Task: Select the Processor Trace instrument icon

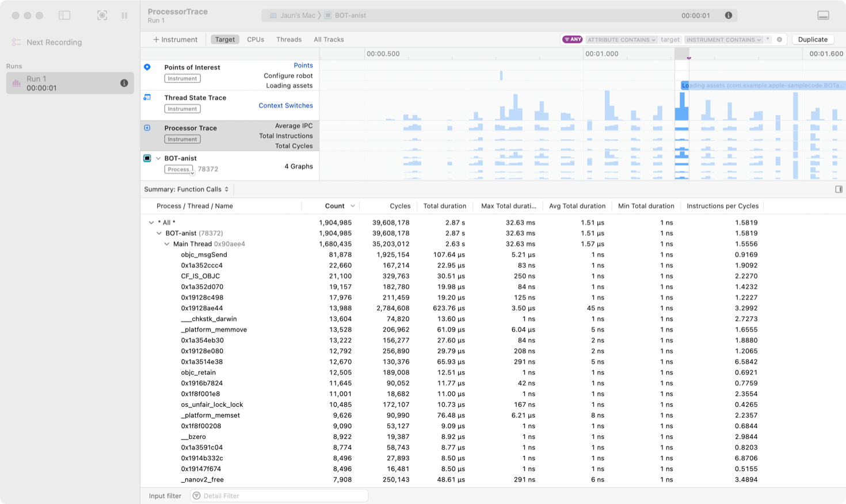Action: (x=148, y=128)
